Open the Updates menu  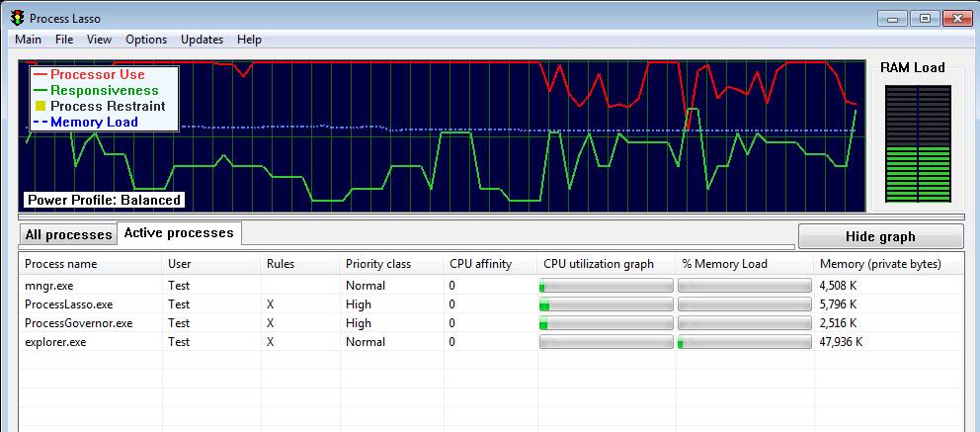pos(202,40)
